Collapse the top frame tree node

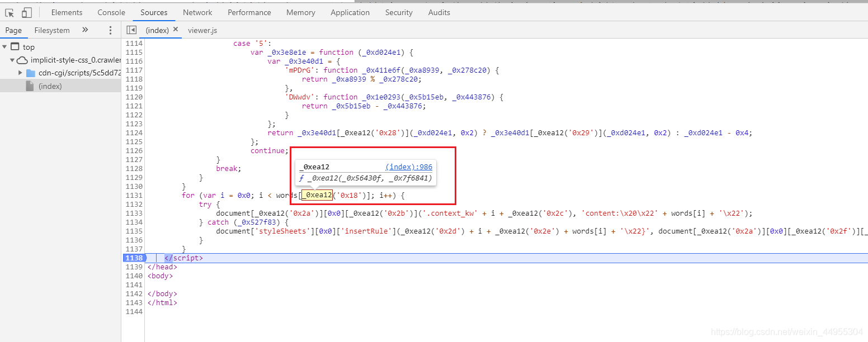[4, 47]
